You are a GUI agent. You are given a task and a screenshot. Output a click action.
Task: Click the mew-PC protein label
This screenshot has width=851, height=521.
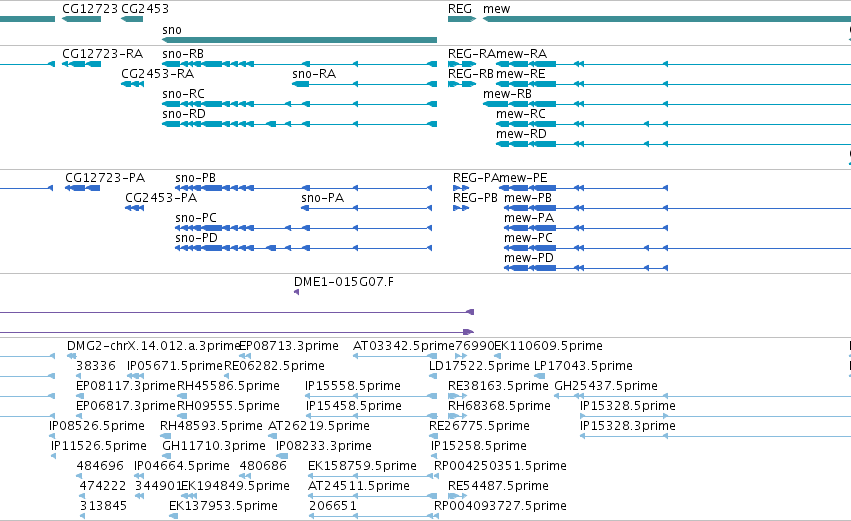click(x=529, y=238)
